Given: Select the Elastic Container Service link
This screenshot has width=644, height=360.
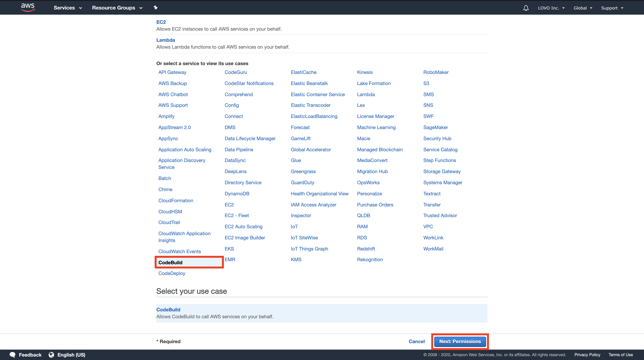Looking at the screenshot, I should [318, 94].
